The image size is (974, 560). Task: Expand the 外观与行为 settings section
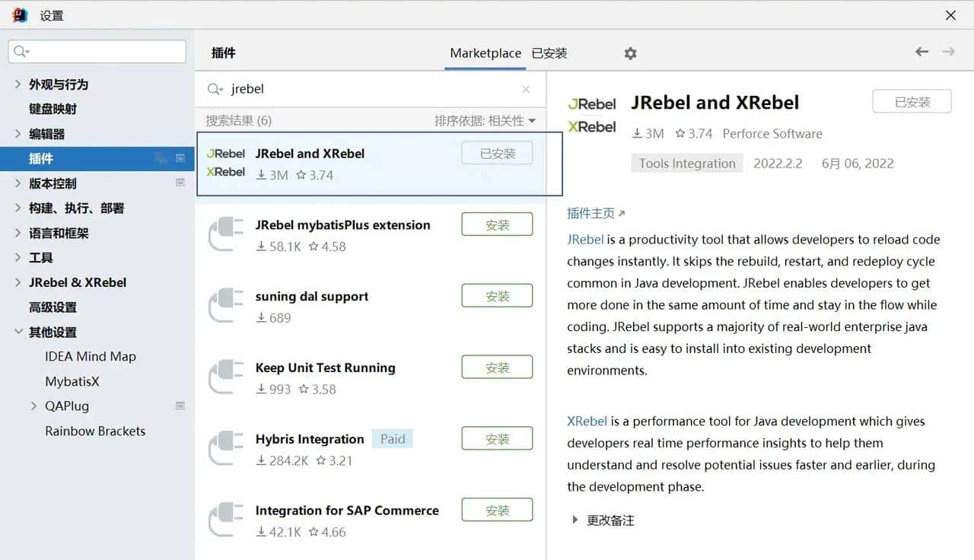(x=18, y=84)
